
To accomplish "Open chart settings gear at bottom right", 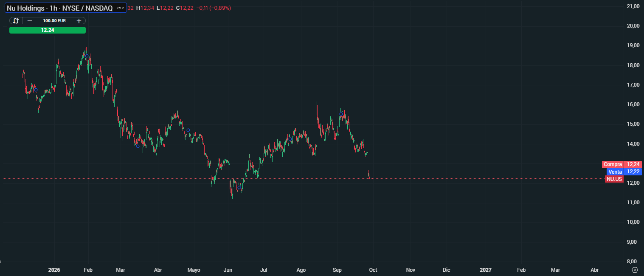I will (635, 270).
